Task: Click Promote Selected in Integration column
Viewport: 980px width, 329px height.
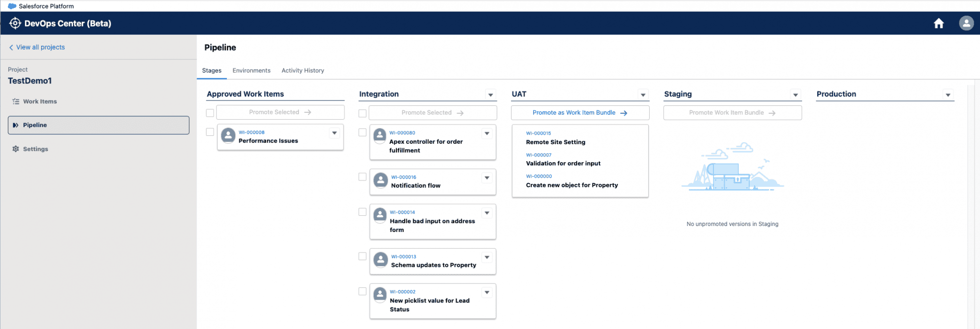Action: pyautogui.click(x=433, y=113)
